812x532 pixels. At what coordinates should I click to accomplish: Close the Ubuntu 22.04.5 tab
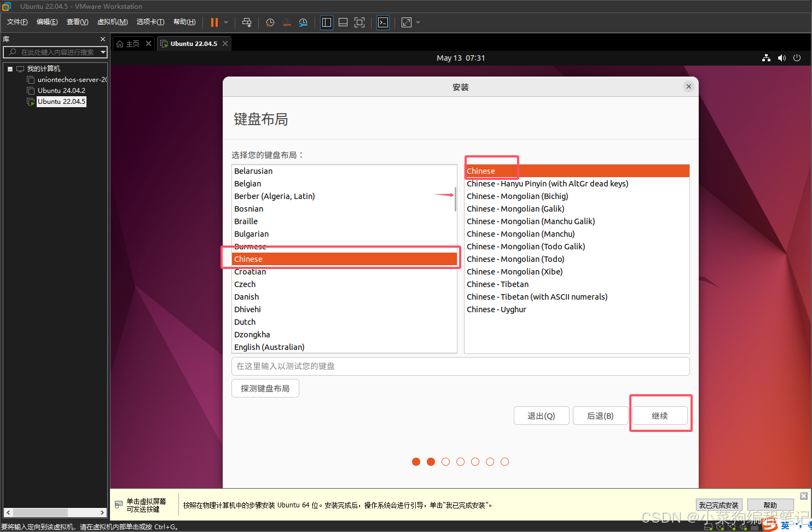(225, 44)
